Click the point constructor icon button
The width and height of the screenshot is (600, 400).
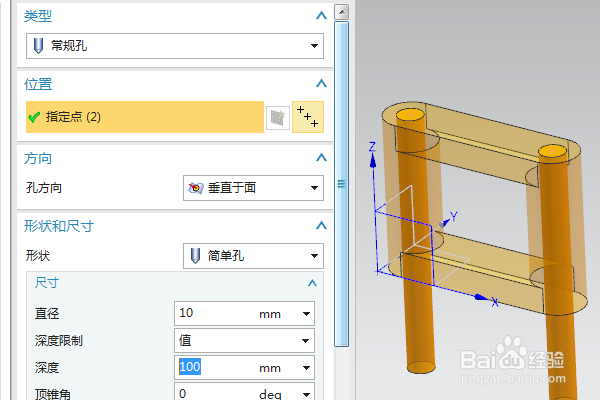click(308, 117)
